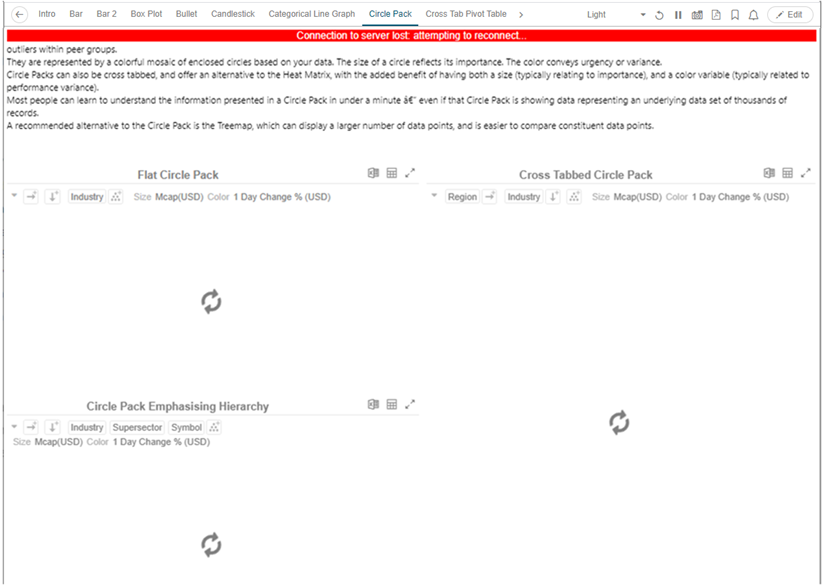The image size is (824, 586).
Task: Add item breakdown after Symbol pill
Action: point(214,427)
